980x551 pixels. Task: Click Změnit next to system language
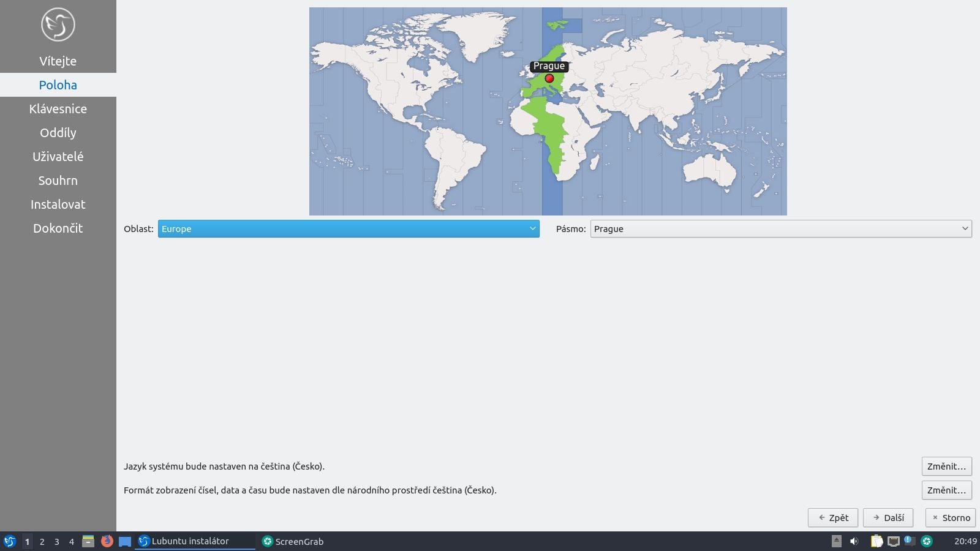click(x=947, y=466)
